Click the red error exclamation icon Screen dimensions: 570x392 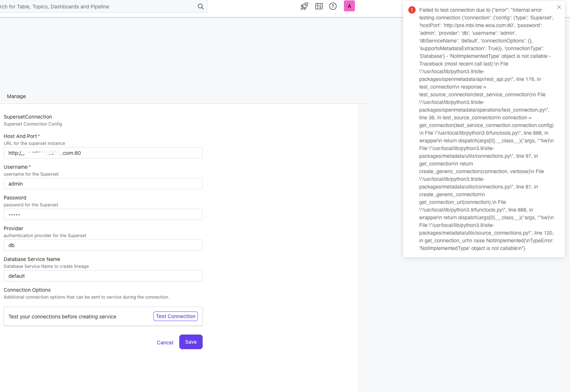click(412, 10)
